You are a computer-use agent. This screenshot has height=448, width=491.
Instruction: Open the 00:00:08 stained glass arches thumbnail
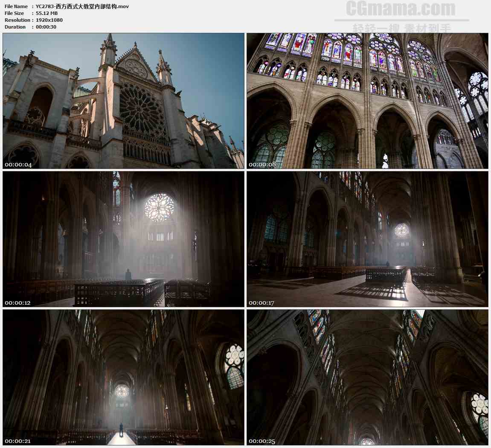(x=367, y=101)
